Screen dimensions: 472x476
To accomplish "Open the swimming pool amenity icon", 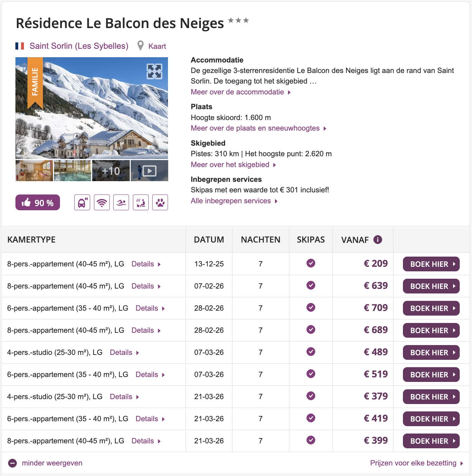I will tap(121, 203).
